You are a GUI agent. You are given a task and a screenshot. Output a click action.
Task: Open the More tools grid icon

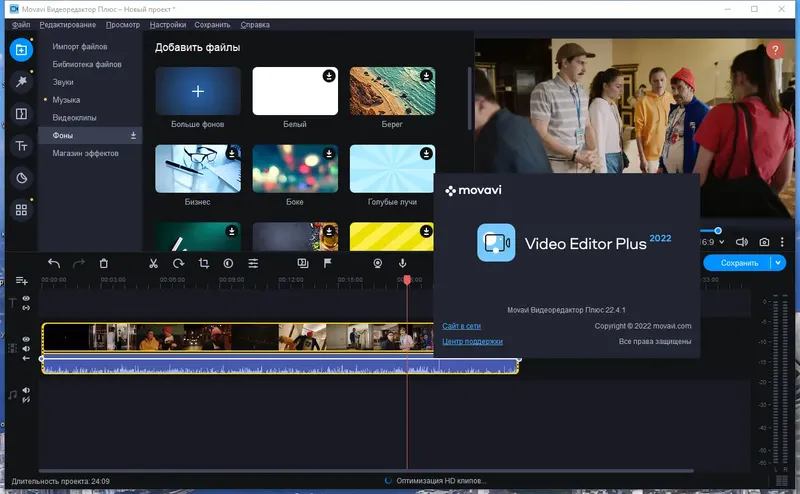21,210
